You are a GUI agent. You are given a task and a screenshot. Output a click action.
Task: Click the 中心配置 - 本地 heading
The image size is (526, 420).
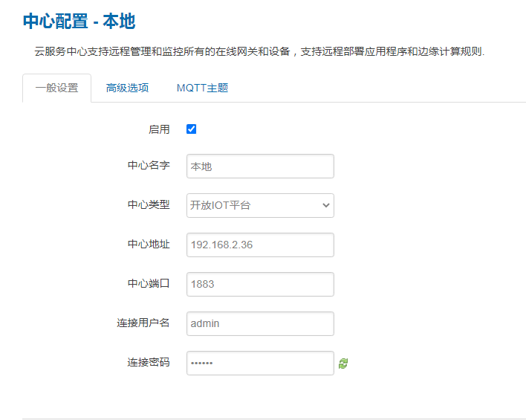point(79,21)
